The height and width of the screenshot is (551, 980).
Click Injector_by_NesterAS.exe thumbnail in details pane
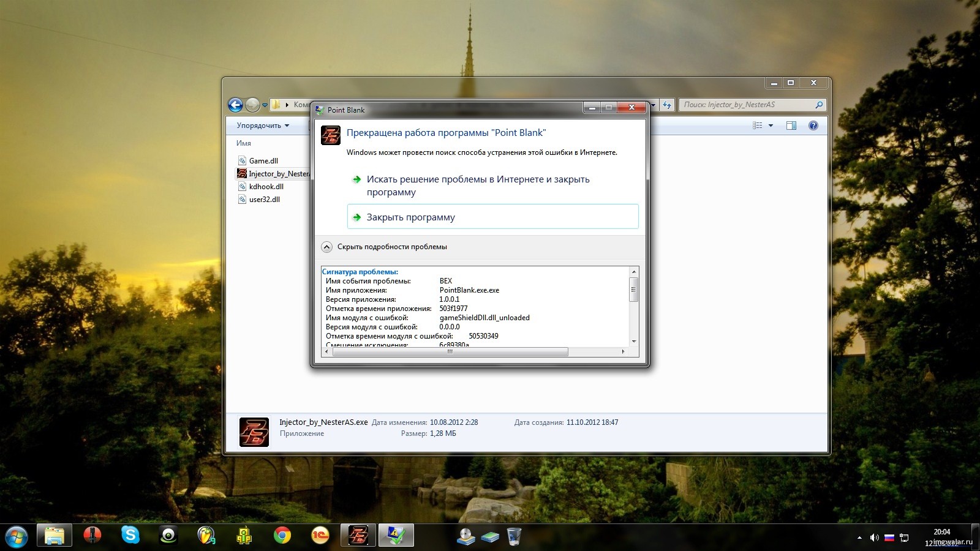point(254,432)
